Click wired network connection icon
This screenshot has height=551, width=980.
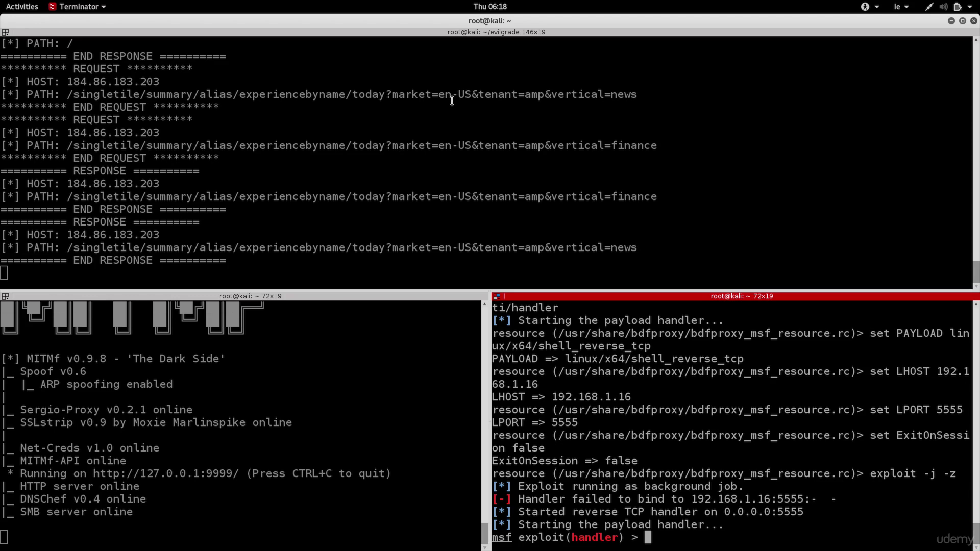(x=929, y=7)
